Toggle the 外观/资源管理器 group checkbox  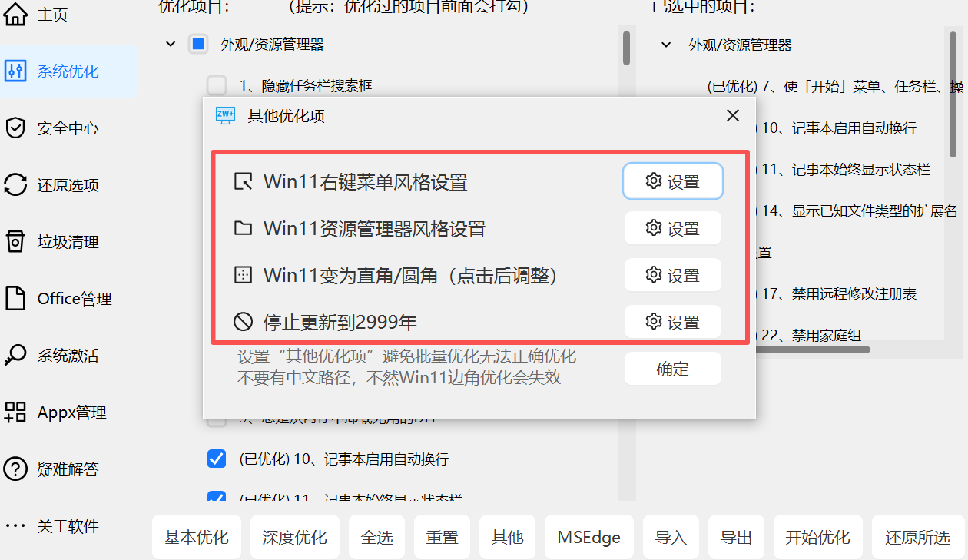[198, 45]
